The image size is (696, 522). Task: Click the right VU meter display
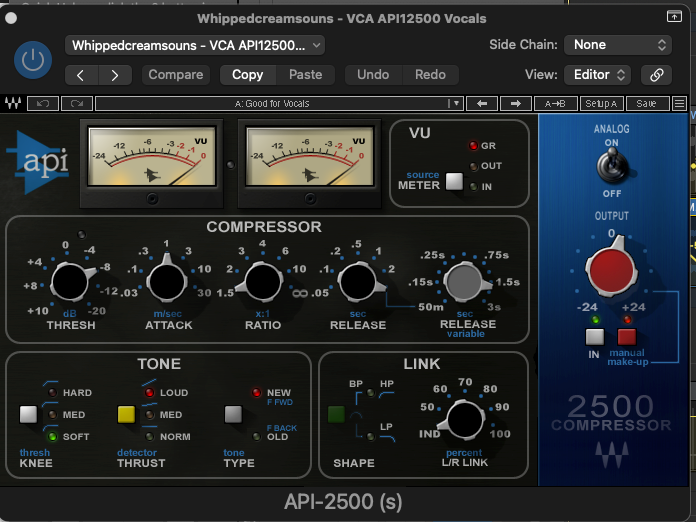coord(310,156)
